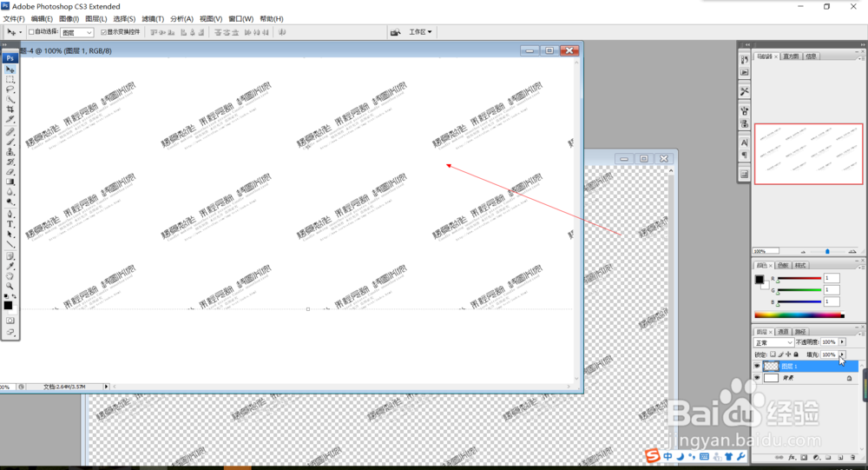
Task: Select the Healing Brush tool
Action: (x=10, y=132)
